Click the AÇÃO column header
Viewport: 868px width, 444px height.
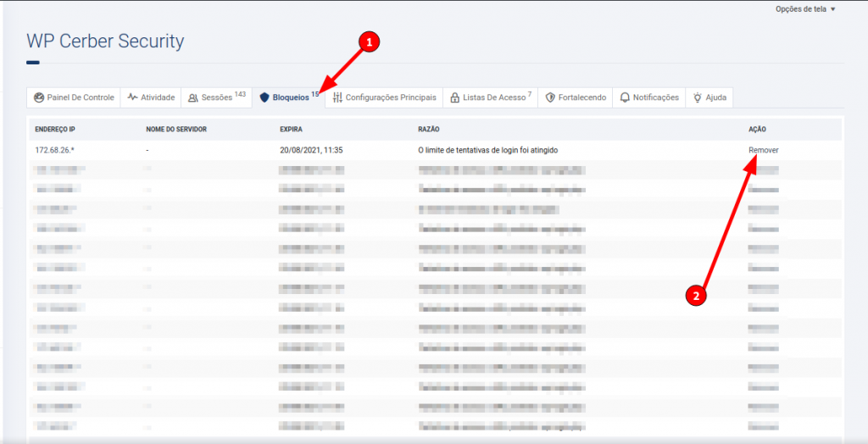point(757,129)
